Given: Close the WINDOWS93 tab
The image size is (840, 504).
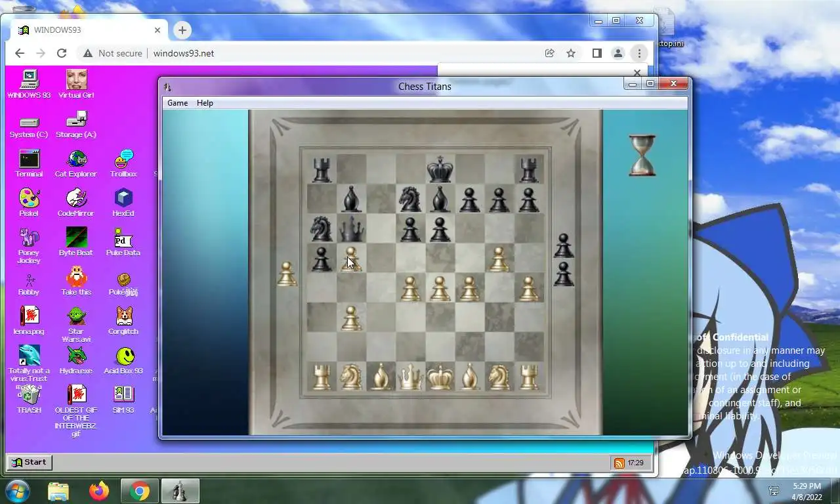Looking at the screenshot, I should (x=157, y=30).
